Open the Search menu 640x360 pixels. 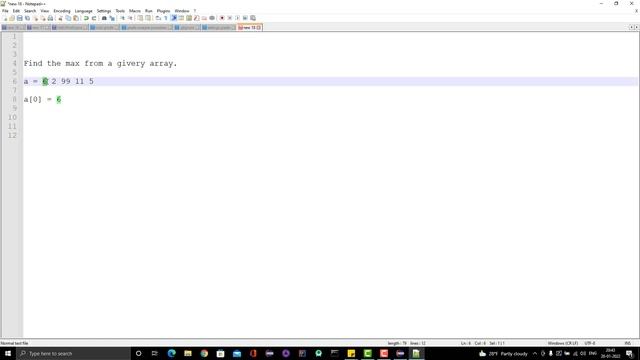[x=30, y=11]
